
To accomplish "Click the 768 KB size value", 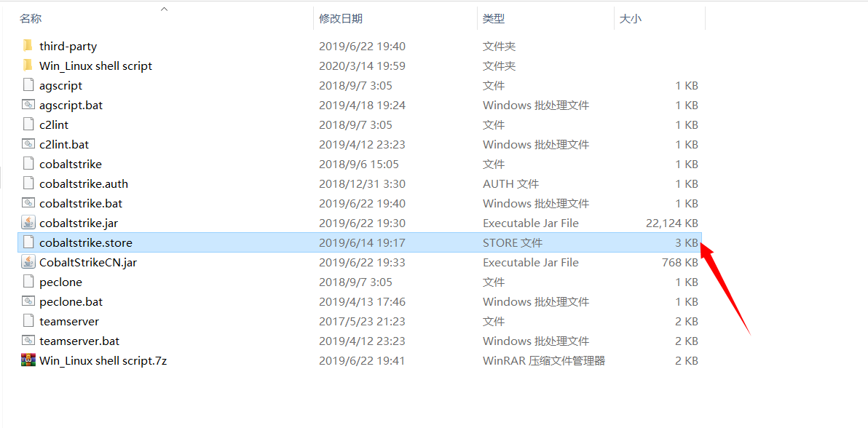I will click(680, 263).
